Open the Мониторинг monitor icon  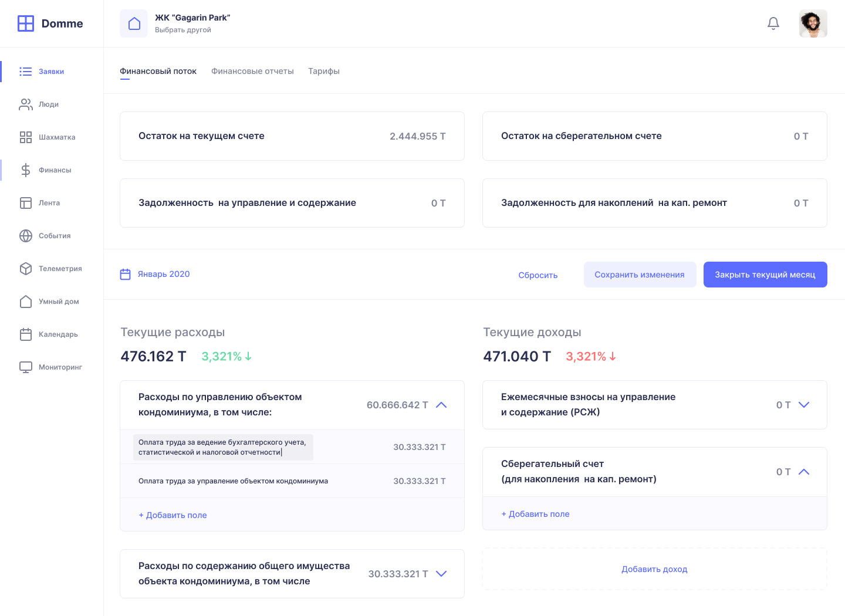click(26, 367)
